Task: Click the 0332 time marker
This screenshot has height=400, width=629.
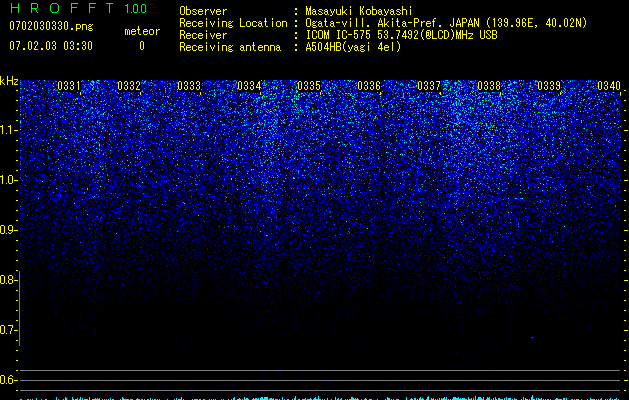Action: (x=129, y=86)
